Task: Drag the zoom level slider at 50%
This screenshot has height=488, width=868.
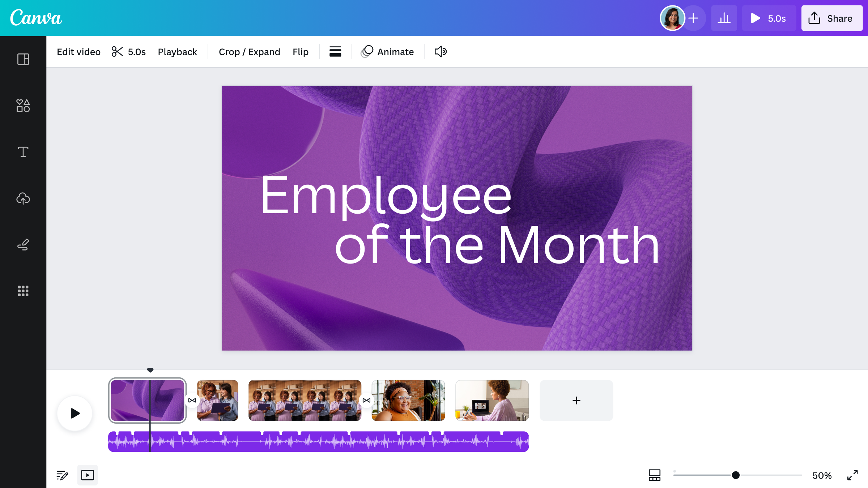Action: 735,475
